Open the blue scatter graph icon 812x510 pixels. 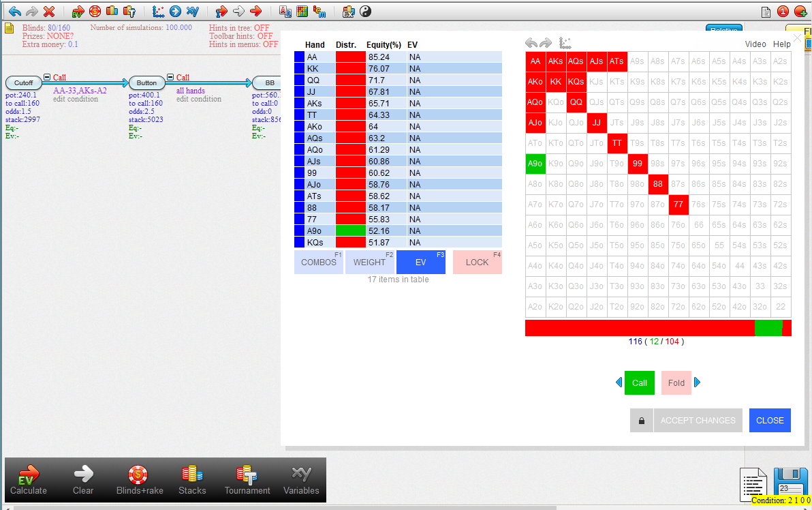pyautogui.click(x=159, y=11)
